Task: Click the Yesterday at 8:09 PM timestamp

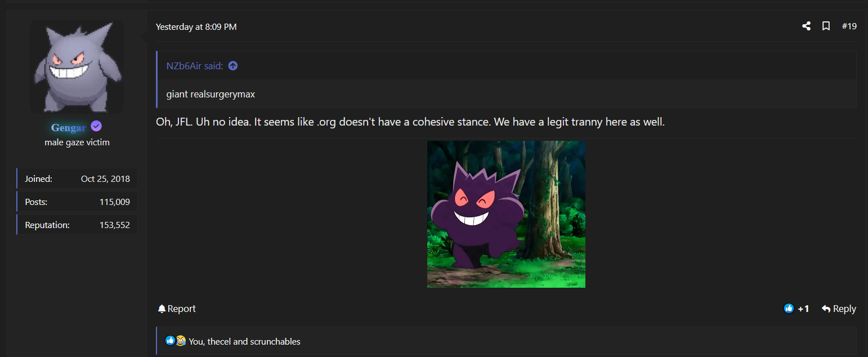Action: 196,26
